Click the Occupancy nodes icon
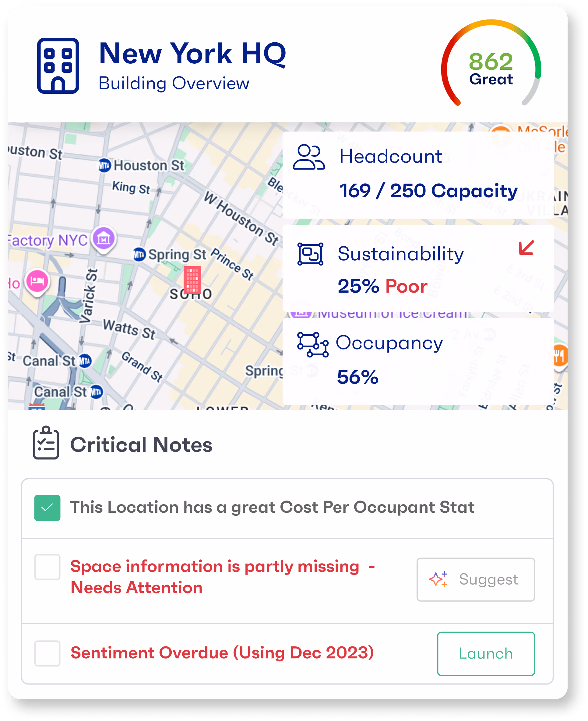Screen dimensions: 588x721 [312, 345]
